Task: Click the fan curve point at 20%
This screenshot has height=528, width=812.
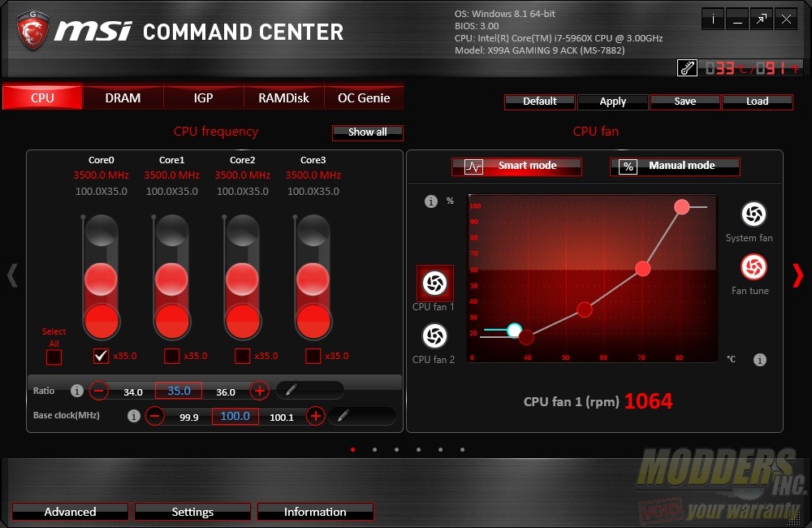Action: click(x=526, y=337)
